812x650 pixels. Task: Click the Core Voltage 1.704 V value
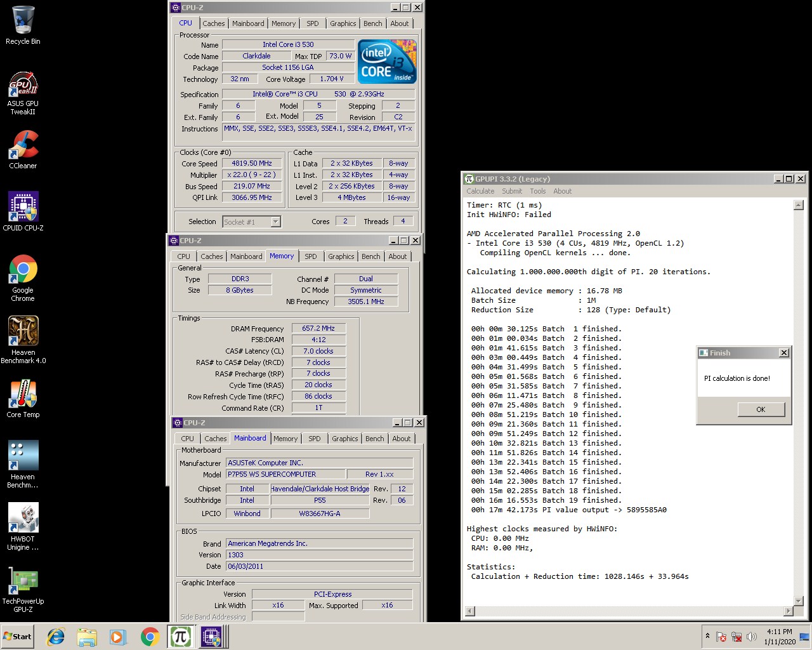tap(332, 79)
